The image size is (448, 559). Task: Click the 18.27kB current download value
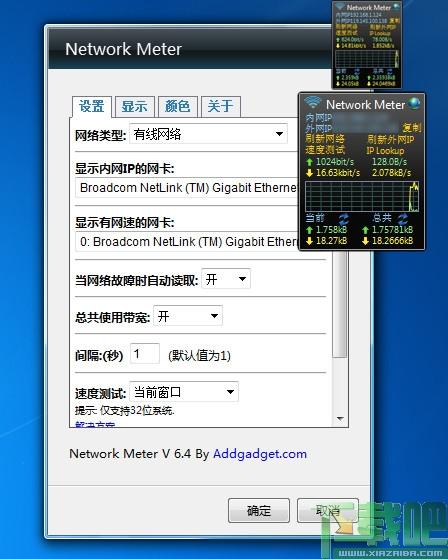(x=331, y=241)
